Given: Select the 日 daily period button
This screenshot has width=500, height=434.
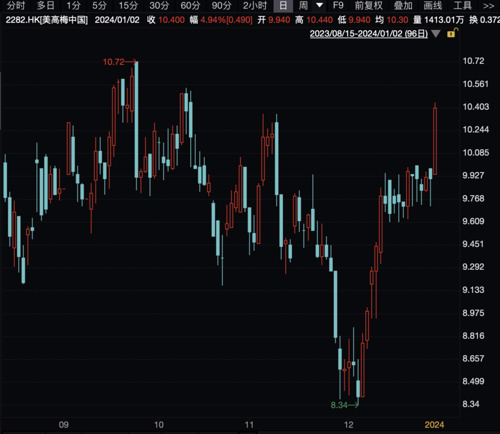Looking at the screenshot, I should click(x=283, y=6).
